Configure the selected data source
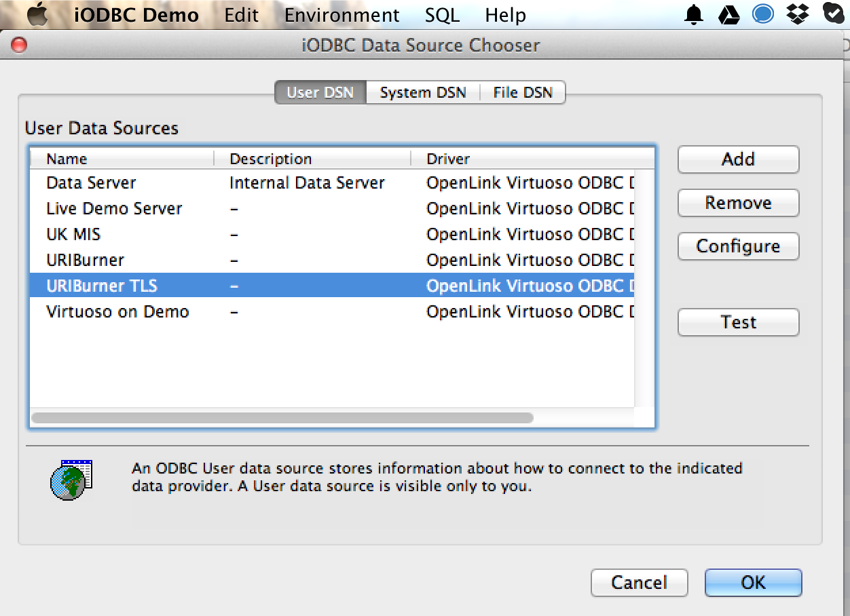850x616 pixels. [x=738, y=246]
